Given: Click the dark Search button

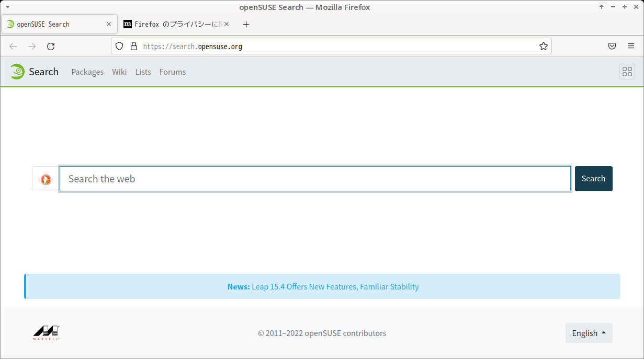Looking at the screenshot, I should [593, 179].
